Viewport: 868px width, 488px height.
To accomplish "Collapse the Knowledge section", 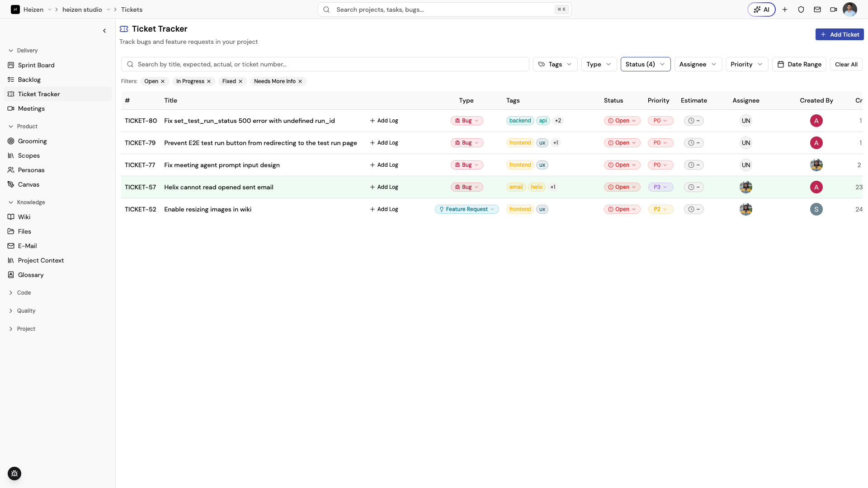I will click(26, 202).
